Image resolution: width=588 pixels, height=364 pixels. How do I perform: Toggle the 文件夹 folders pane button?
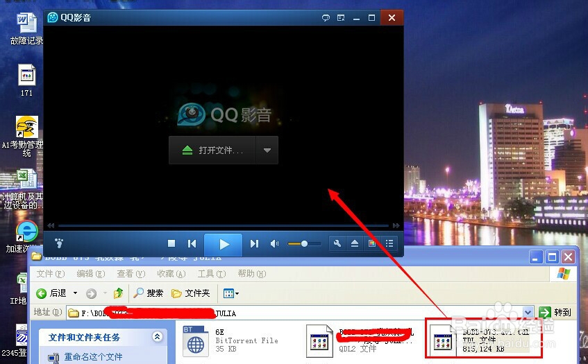191,293
